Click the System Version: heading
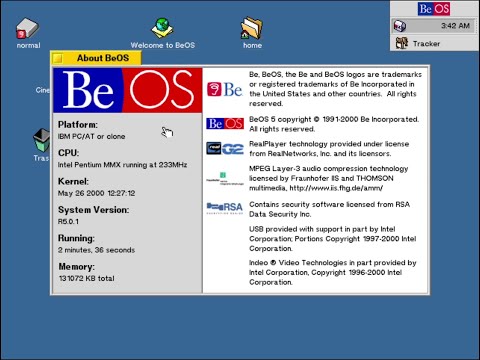The height and width of the screenshot is (360, 480). 93,210
